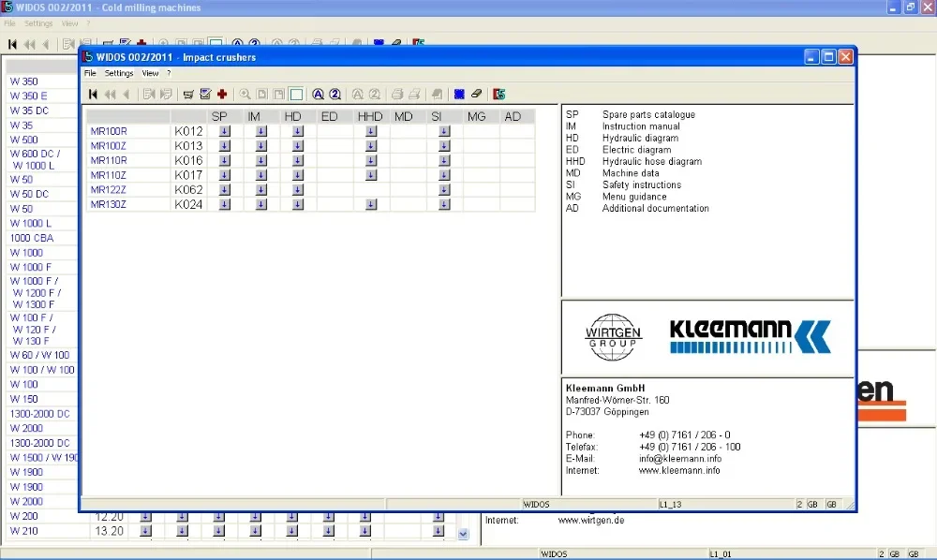Click the circled A icon in toolbar
The width and height of the screenshot is (937, 560).
click(318, 94)
